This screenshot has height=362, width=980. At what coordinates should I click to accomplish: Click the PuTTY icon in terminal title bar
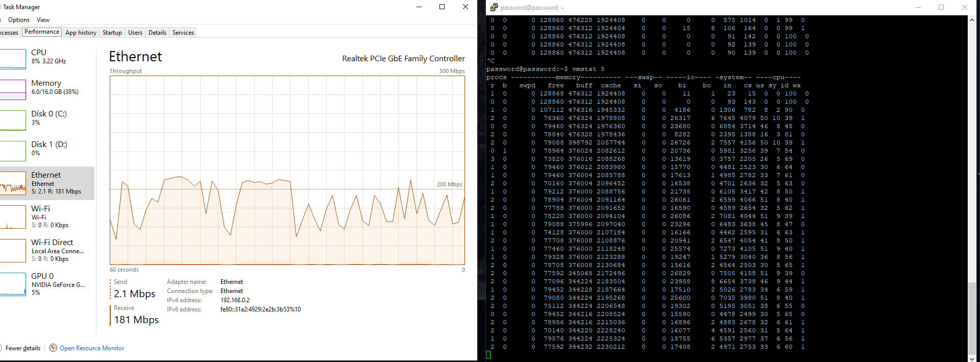point(494,7)
